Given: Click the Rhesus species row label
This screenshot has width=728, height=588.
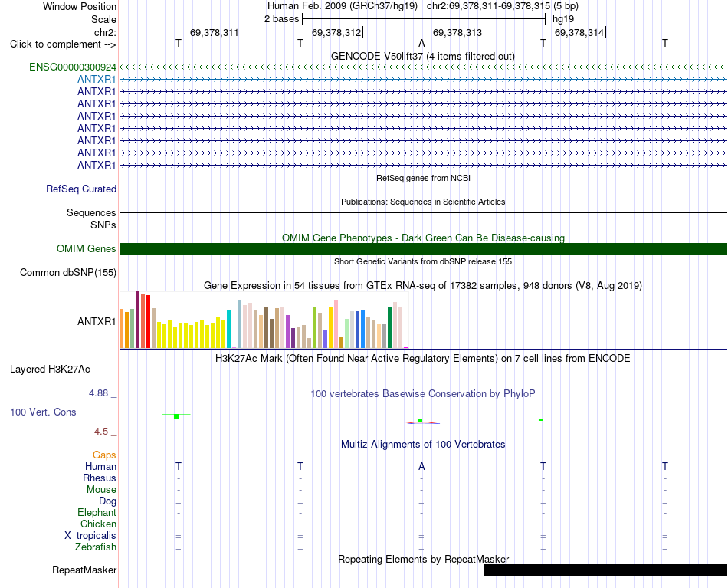Looking at the screenshot, I should pyautogui.click(x=100, y=478).
